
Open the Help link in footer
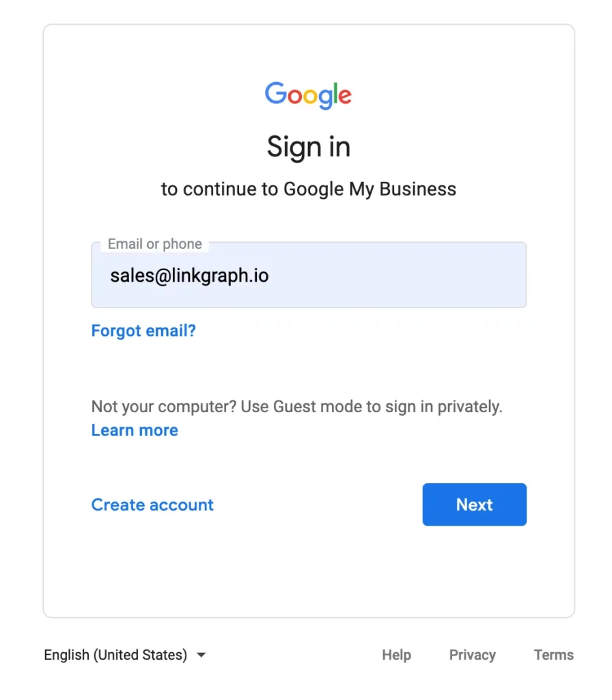tap(396, 655)
